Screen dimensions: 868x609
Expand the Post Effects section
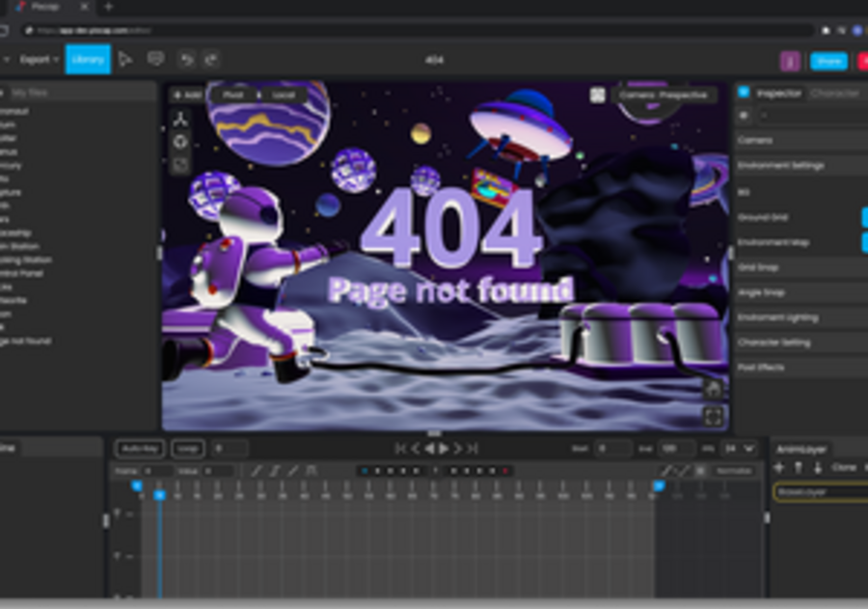click(x=800, y=368)
